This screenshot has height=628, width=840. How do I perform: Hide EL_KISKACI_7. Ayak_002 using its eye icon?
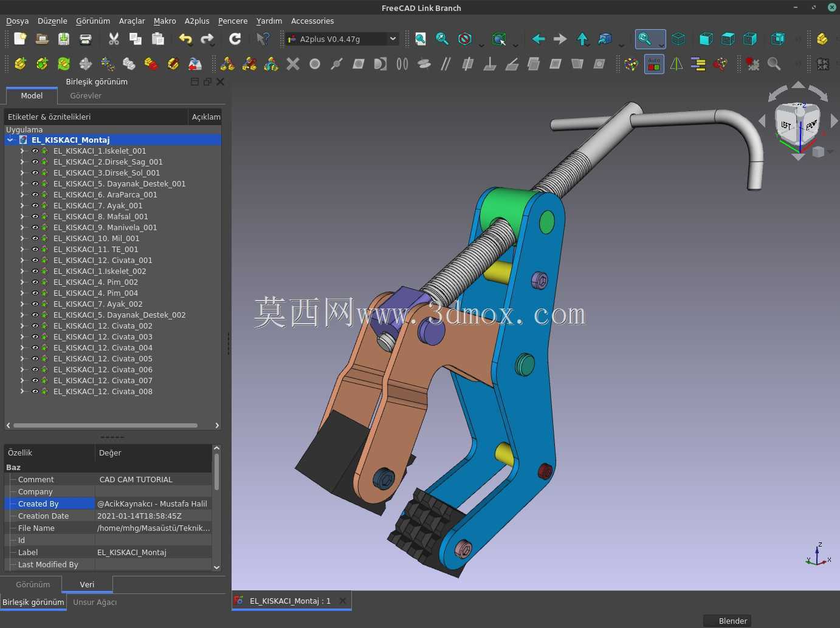coord(35,304)
